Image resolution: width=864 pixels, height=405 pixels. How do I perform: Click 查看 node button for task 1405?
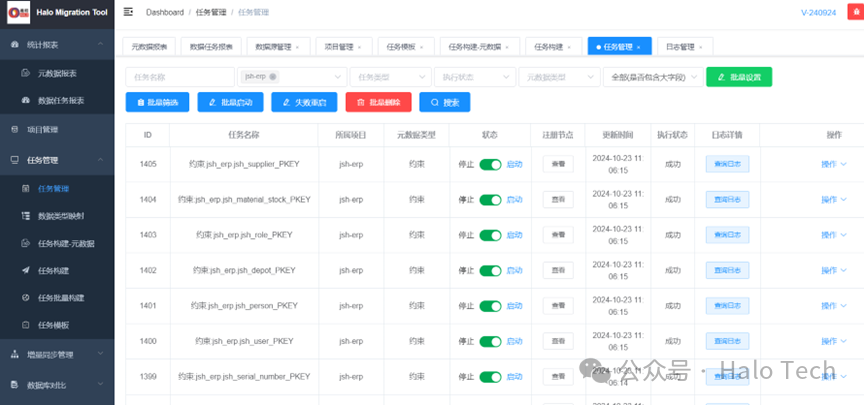point(558,164)
